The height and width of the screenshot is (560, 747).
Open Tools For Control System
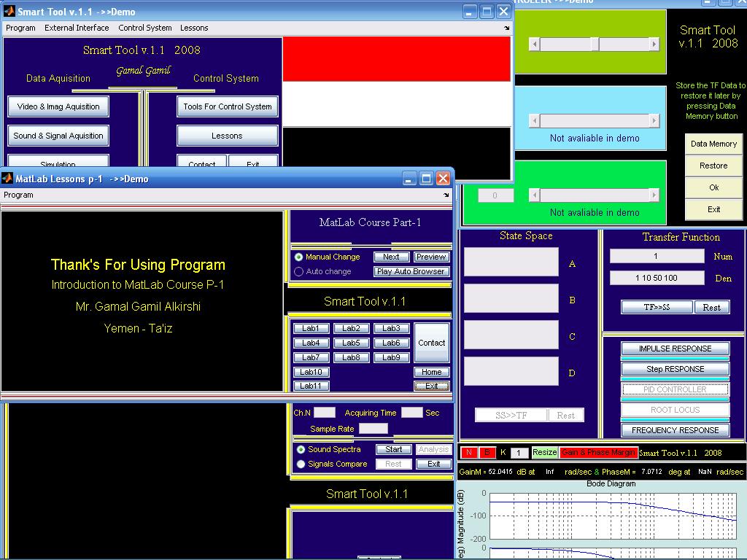(228, 106)
